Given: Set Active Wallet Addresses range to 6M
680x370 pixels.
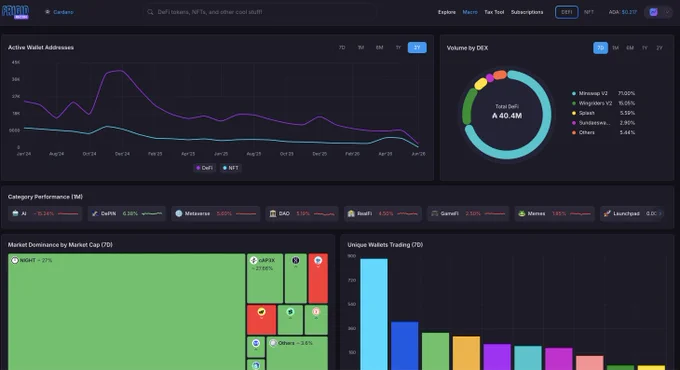Looking at the screenshot, I should pos(379,48).
